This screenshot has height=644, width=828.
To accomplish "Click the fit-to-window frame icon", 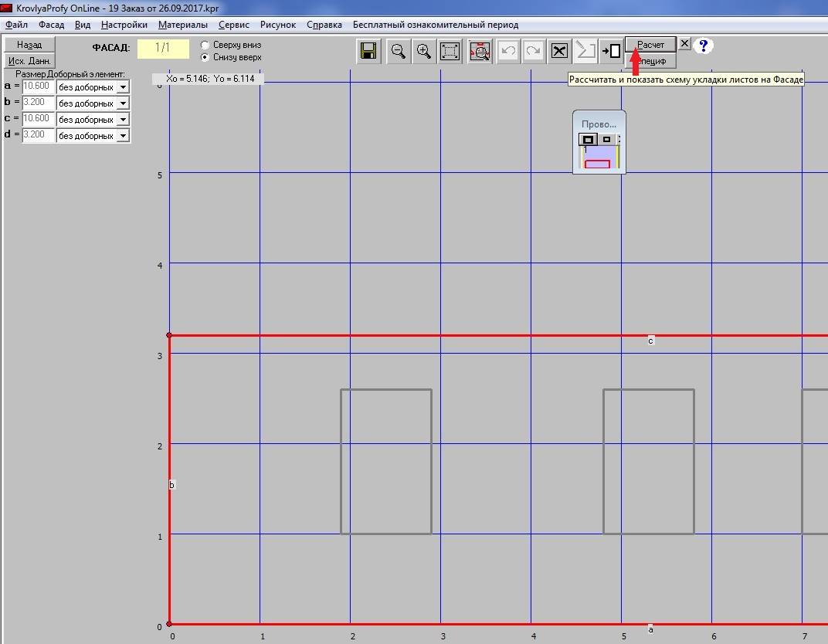I will (x=450, y=51).
